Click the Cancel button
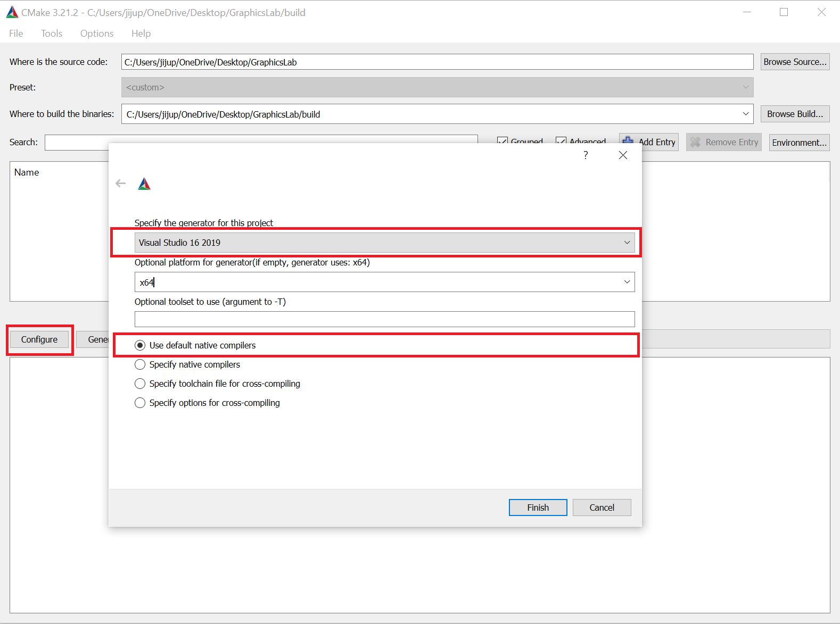The width and height of the screenshot is (840, 624). pyautogui.click(x=602, y=507)
